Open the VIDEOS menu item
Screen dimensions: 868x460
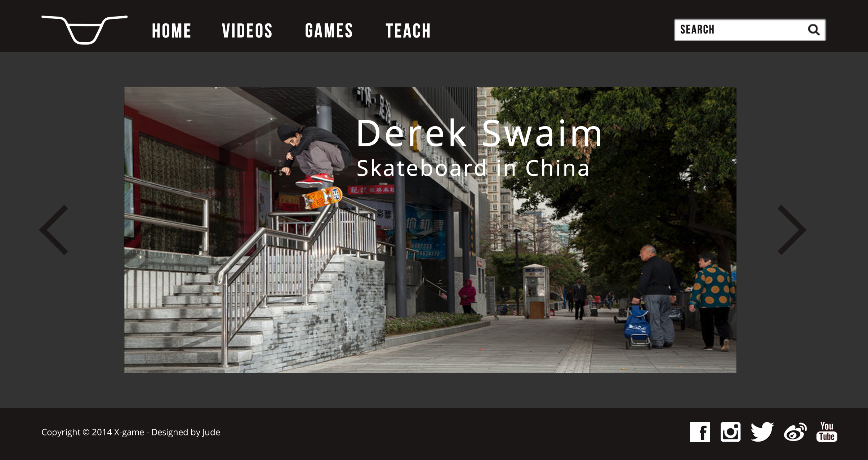(247, 31)
